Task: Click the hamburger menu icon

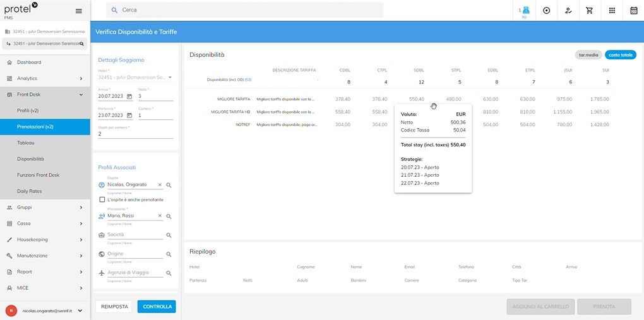Action: point(78,11)
